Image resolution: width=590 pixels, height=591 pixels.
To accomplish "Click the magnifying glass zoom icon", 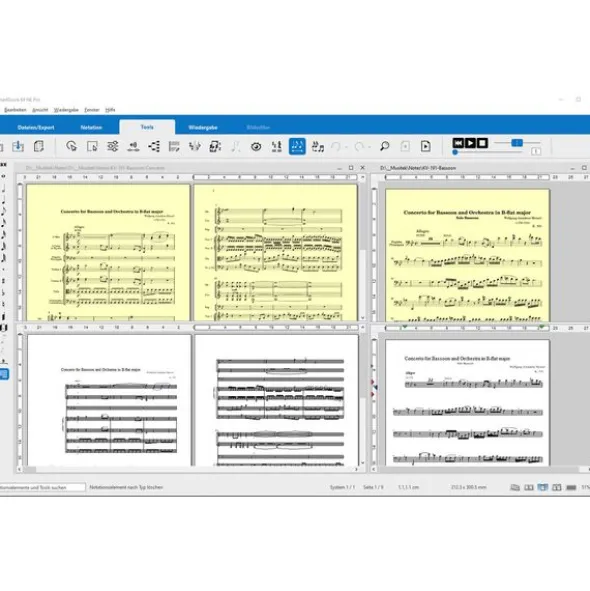I will 385,146.
